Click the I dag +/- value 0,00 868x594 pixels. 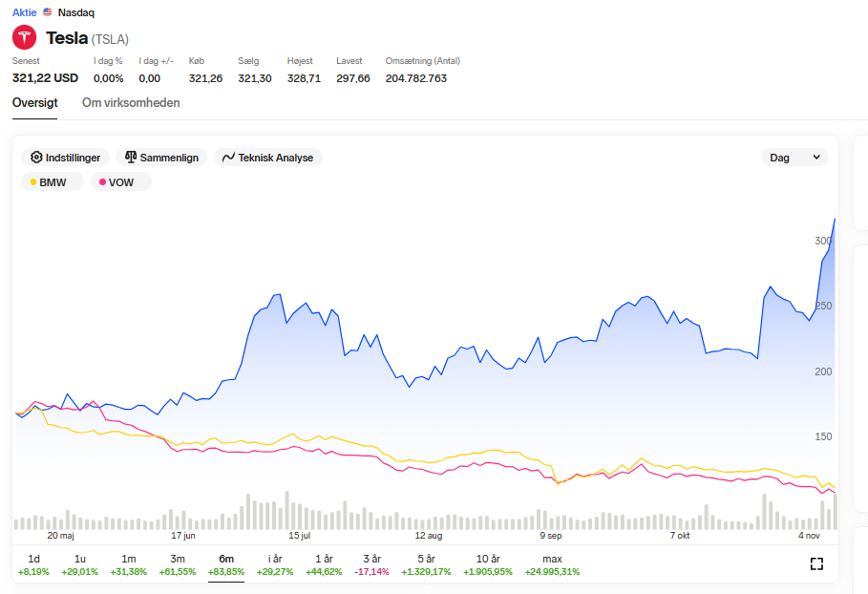(x=150, y=78)
